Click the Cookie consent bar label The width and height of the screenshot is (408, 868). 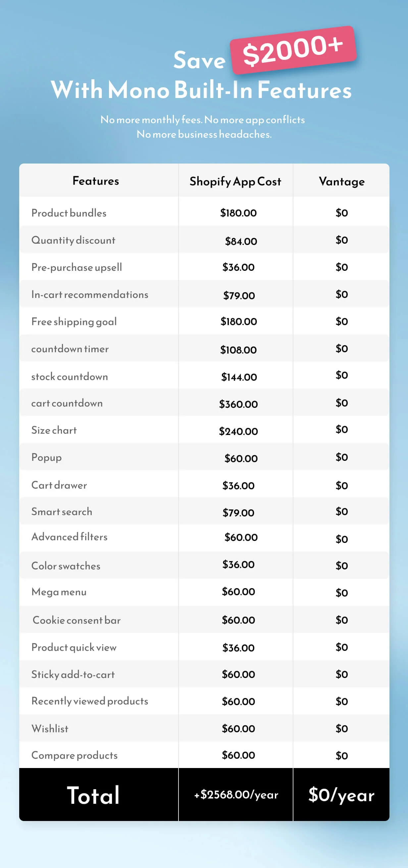(76, 620)
